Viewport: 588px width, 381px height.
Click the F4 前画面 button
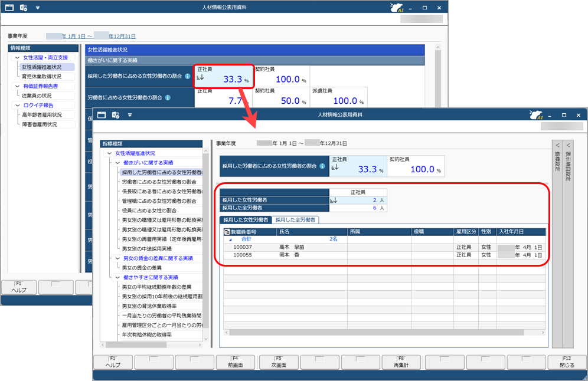click(x=236, y=362)
